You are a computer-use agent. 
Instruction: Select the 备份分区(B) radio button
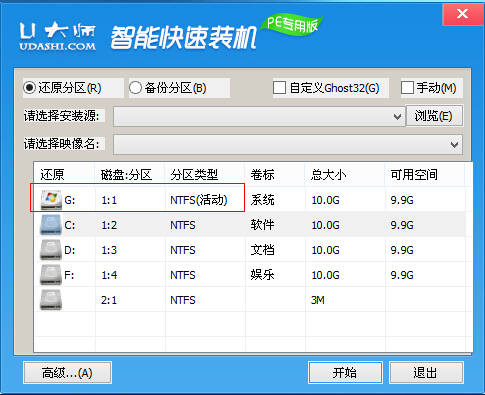[x=135, y=88]
